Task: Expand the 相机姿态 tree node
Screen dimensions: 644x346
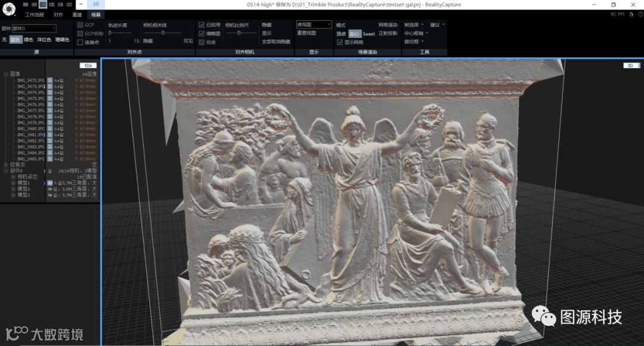Action: coord(13,177)
